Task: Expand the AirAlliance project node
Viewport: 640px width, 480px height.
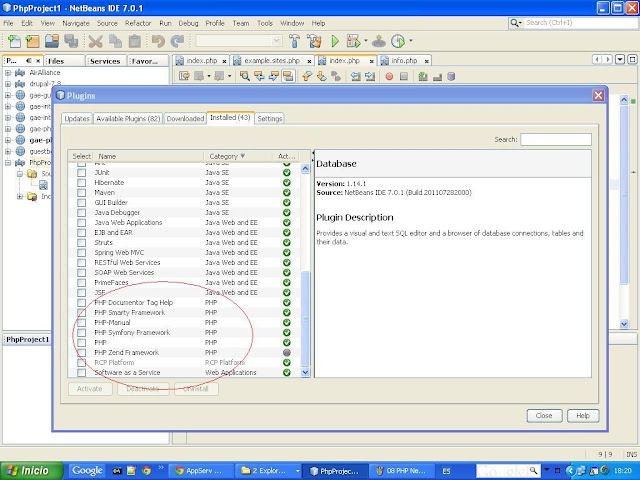Action: pos(8,73)
